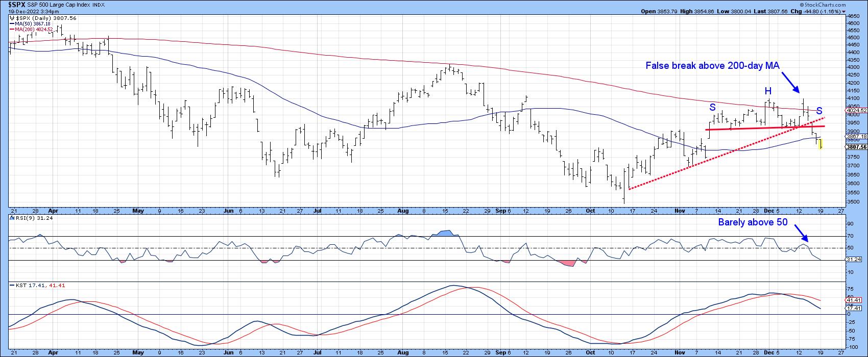
Task: Click the yellow highlighted last price bar
Action: [x=821, y=144]
